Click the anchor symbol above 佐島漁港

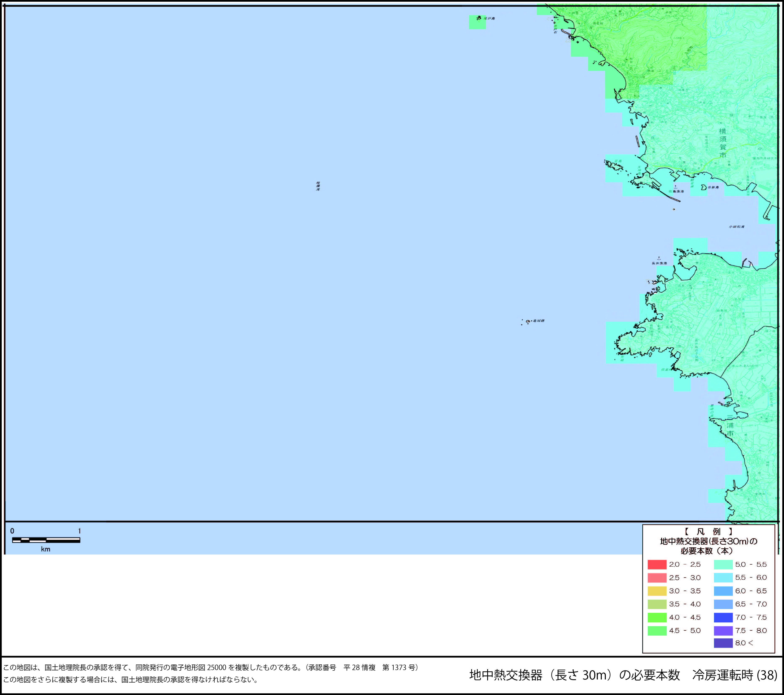coord(675,187)
